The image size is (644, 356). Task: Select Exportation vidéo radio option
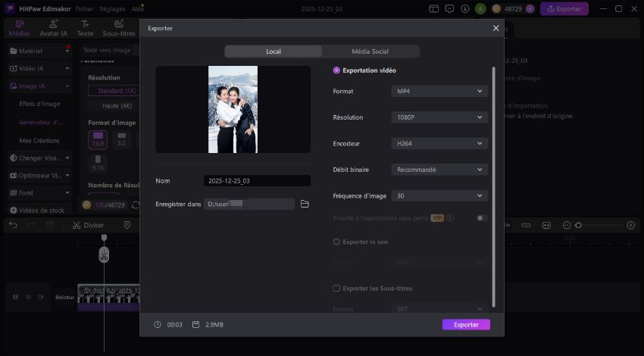pos(336,70)
